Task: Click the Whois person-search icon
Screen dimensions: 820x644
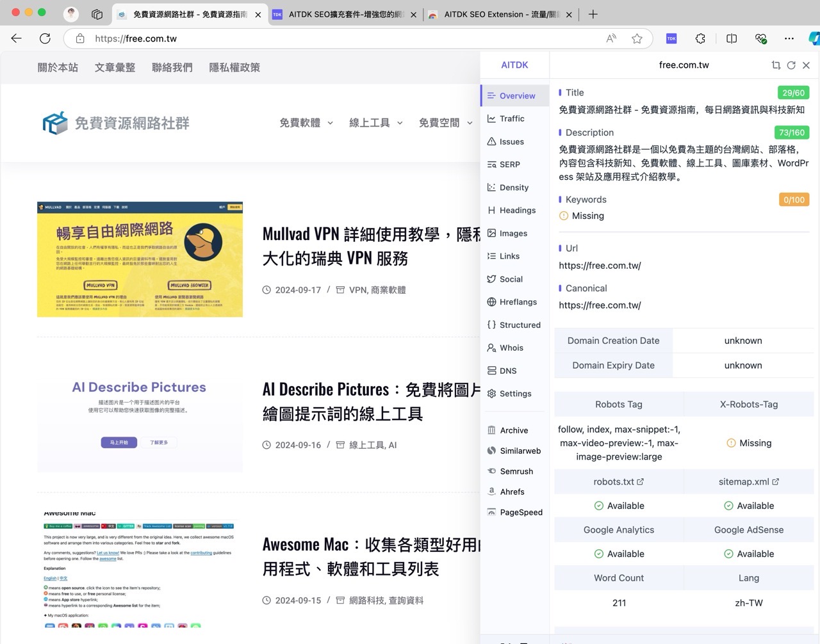Action: point(491,348)
